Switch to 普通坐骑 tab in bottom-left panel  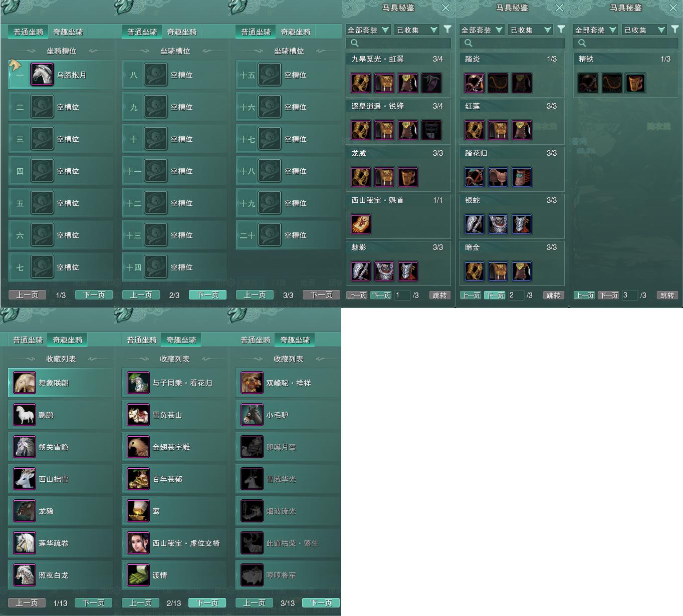coord(28,340)
